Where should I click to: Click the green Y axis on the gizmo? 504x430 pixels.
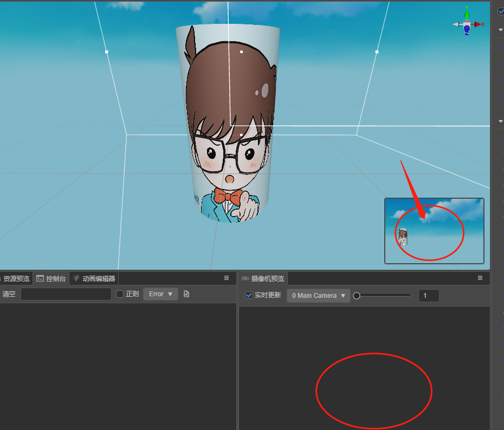coord(467,13)
